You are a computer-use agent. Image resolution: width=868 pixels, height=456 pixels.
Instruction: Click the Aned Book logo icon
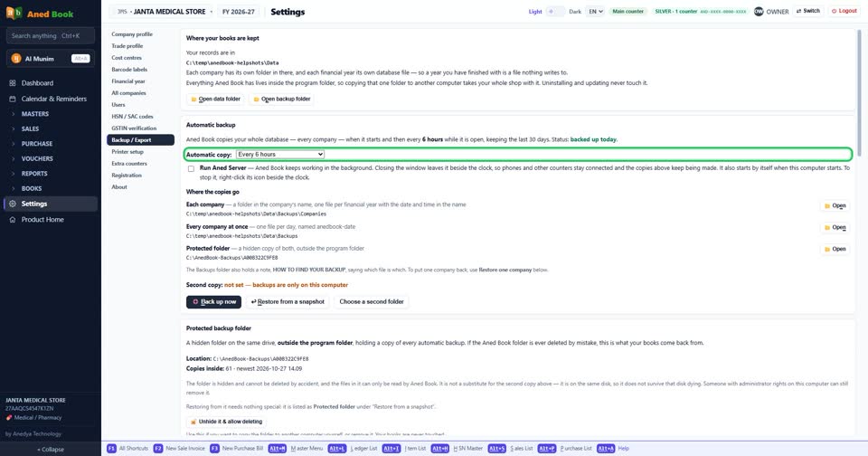(14, 13)
